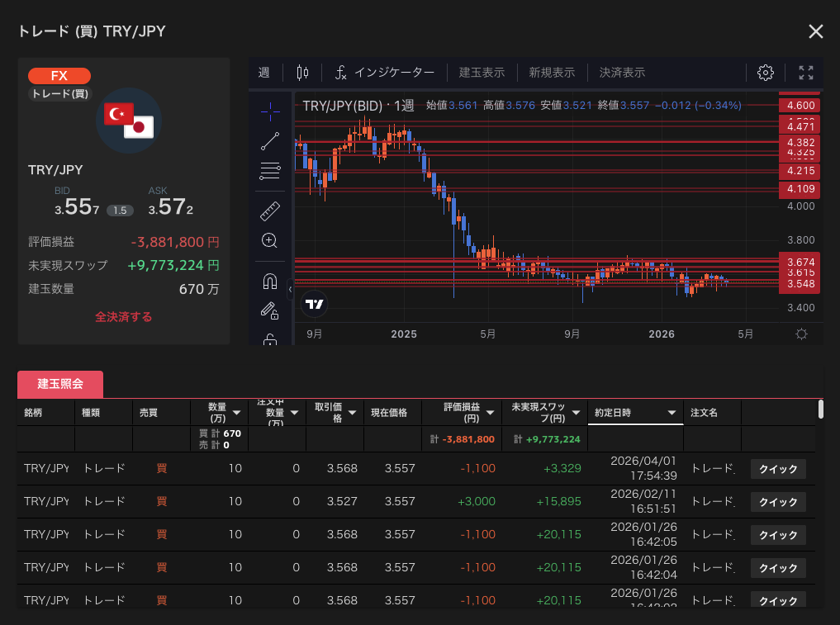840x625 pixels.
Task: Select the 建玉照会 tab
Action: click(60, 384)
